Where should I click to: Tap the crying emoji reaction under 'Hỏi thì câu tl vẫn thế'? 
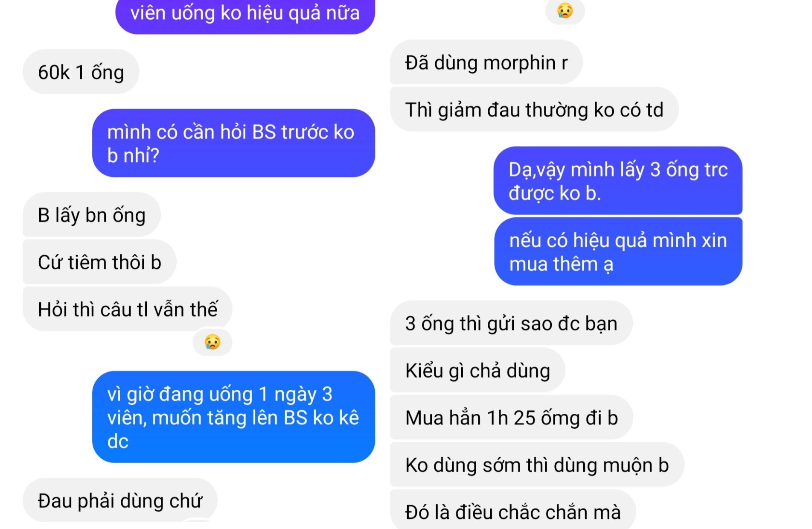212,342
